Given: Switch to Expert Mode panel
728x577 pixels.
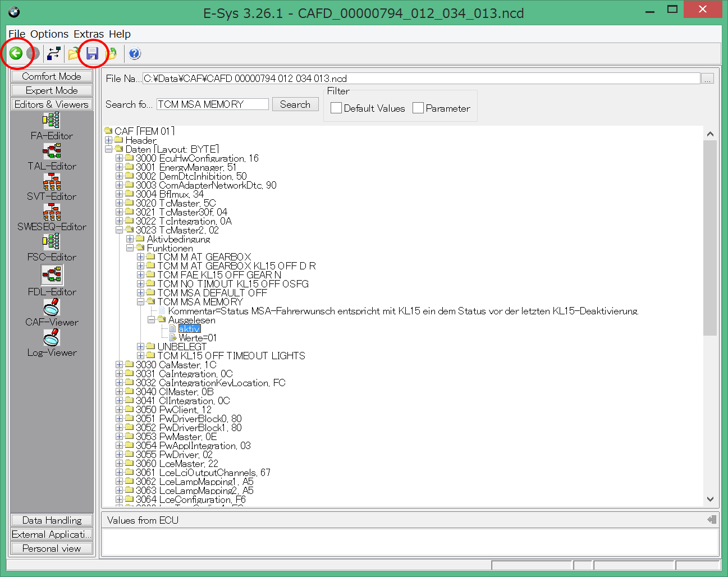Looking at the screenshot, I should 52,90.
